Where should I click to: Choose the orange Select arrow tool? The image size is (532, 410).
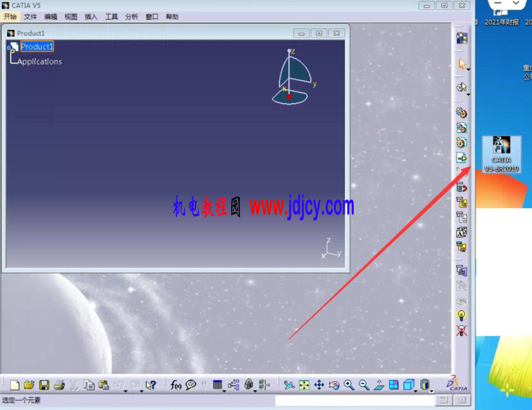click(x=462, y=64)
